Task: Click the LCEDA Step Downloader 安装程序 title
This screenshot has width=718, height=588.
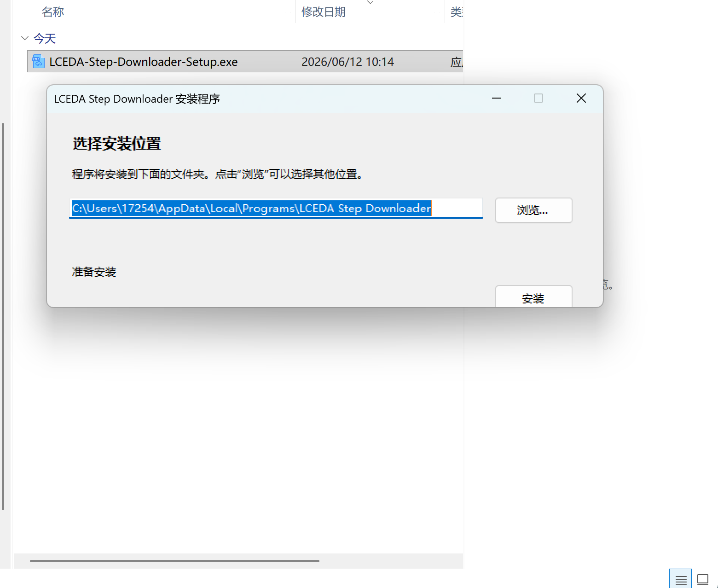Action: point(137,99)
